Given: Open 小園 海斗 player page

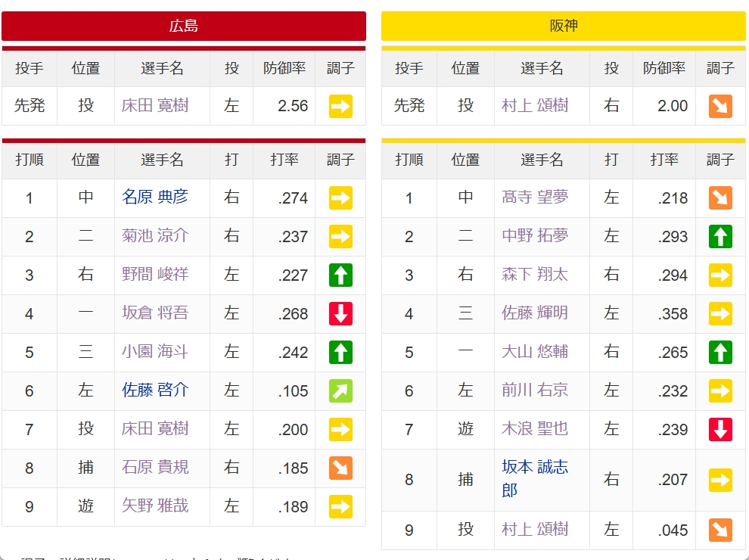Looking at the screenshot, I should (155, 352).
